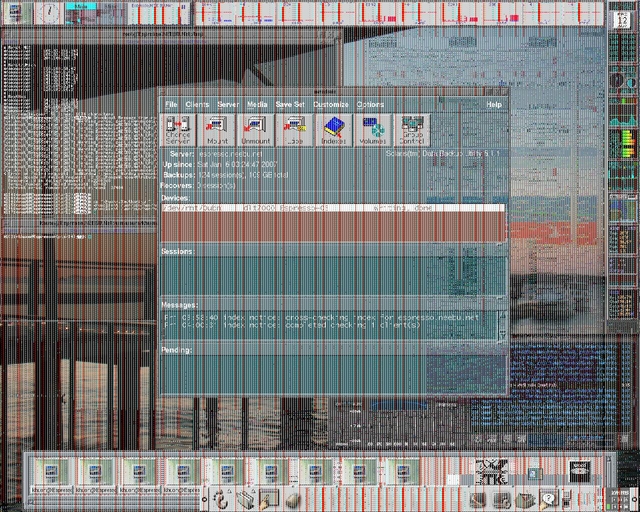
Task: Open the Volumes toolbar icon
Action: 373,130
